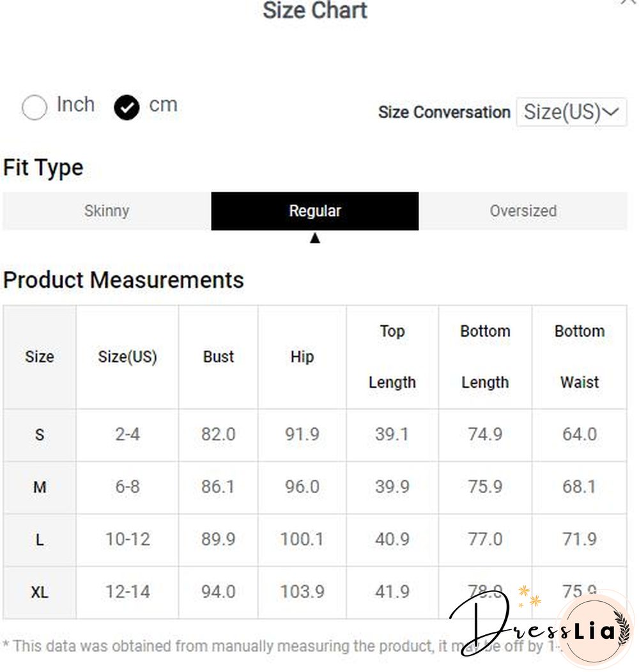Click the chevron arrow beside Size(US)
Viewport: 639px width, 672px height.
pyautogui.click(x=612, y=112)
